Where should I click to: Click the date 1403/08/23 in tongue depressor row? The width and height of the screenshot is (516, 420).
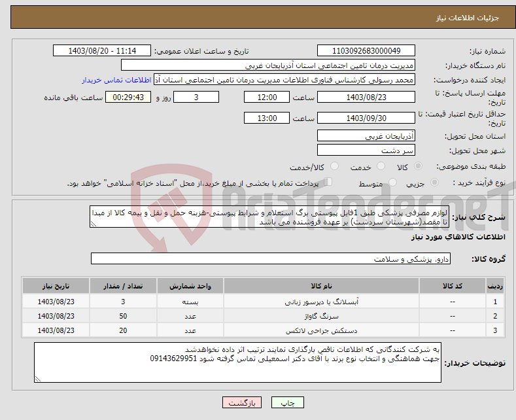pos(56,302)
